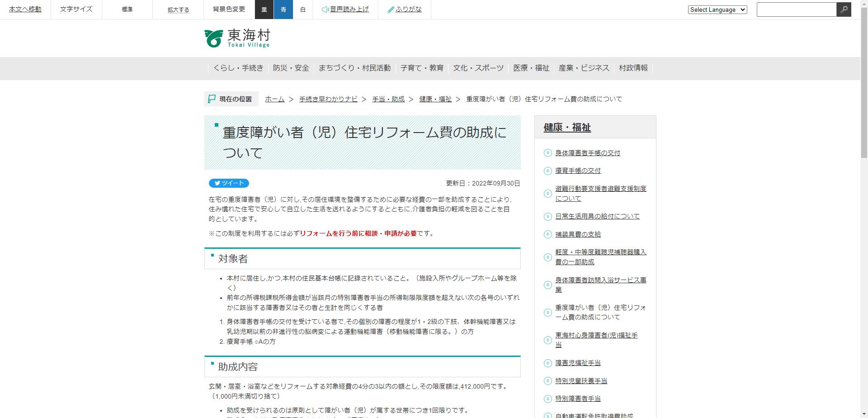Open 東海村心身障害者(児)福祉手当 link
This screenshot has width=868, height=418.
(596, 340)
